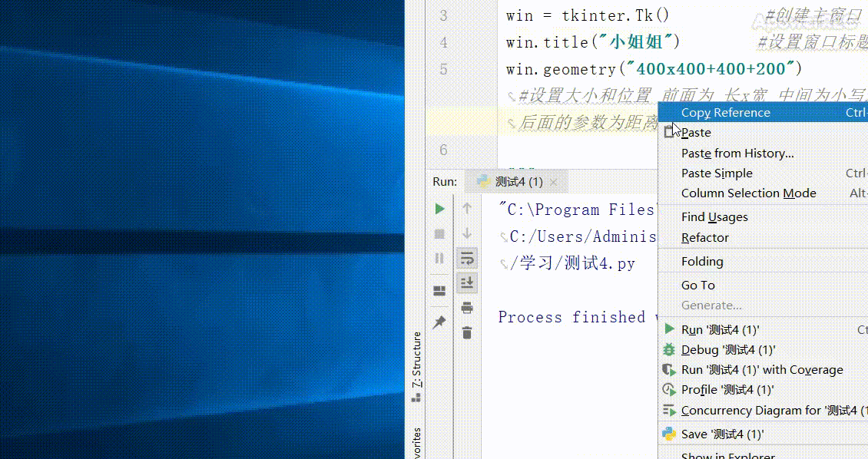
Task: Clear console with trash can icon
Action: coord(467,332)
